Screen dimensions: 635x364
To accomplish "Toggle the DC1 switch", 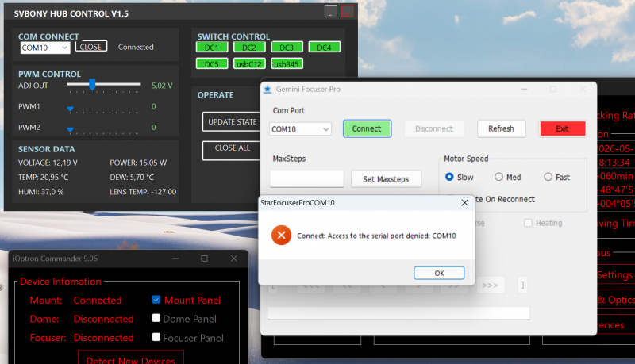I will pos(211,48).
